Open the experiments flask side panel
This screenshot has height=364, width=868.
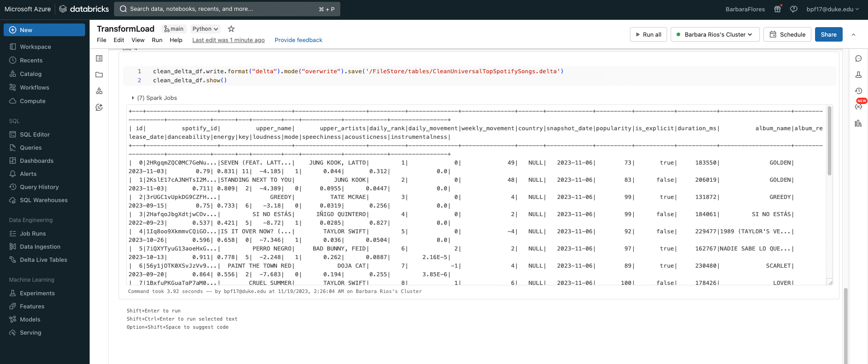858,75
